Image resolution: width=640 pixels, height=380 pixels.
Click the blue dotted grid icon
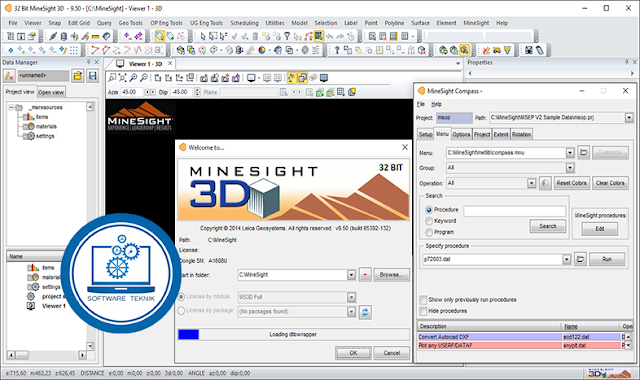point(73,50)
